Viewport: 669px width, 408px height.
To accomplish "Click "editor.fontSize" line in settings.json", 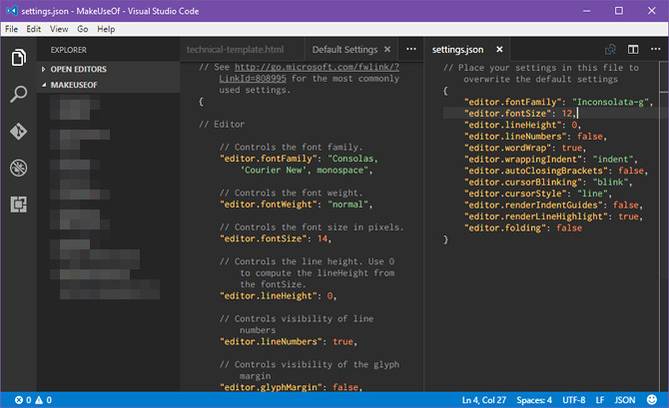I will coord(521,114).
